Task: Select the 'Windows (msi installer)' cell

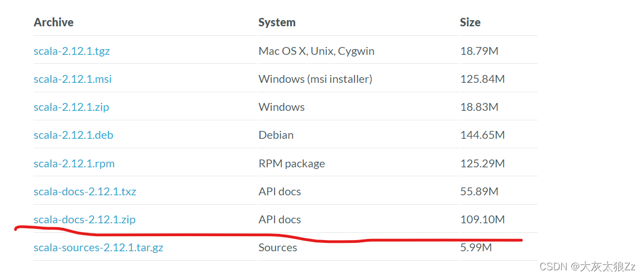Action: click(315, 79)
